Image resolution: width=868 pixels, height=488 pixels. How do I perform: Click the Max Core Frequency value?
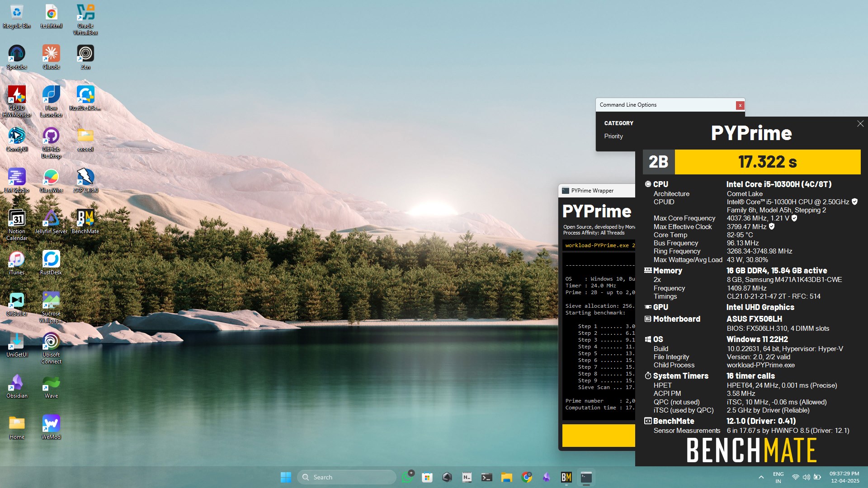point(758,218)
